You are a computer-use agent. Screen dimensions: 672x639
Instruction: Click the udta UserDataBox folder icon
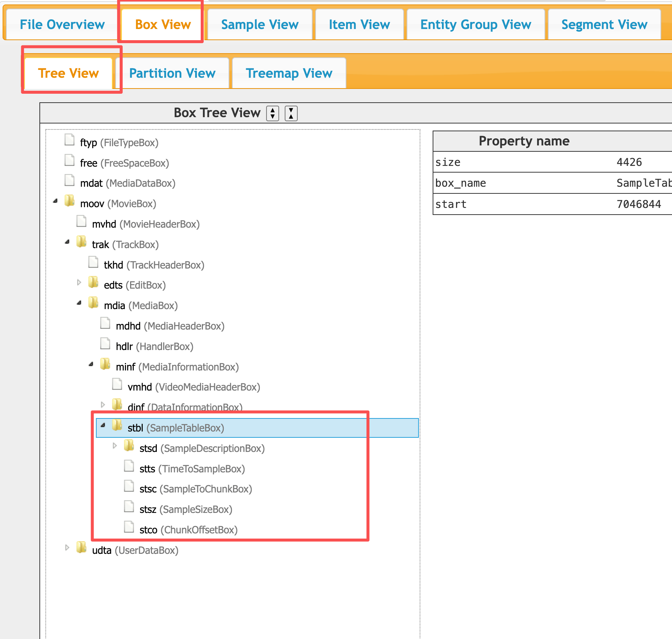click(x=81, y=548)
